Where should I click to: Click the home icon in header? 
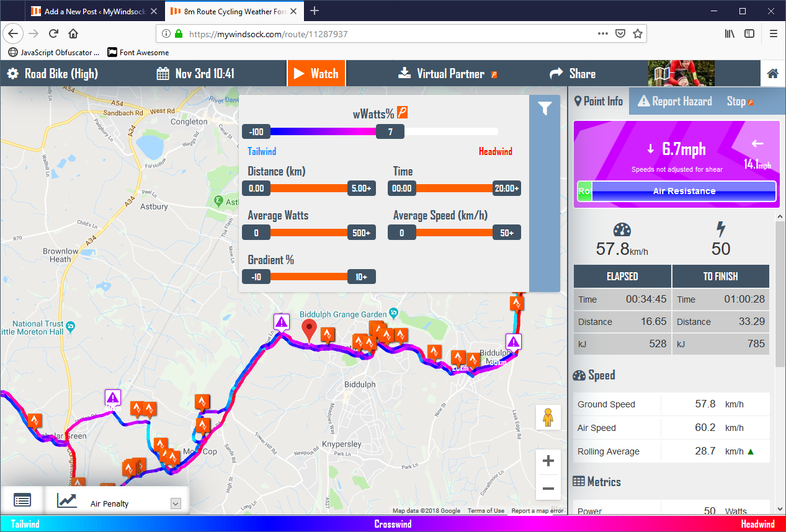(772, 74)
